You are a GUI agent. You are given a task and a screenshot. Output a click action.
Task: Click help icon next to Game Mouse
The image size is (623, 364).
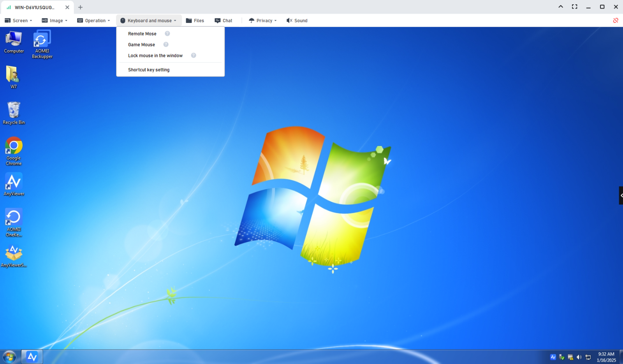click(166, 44)
